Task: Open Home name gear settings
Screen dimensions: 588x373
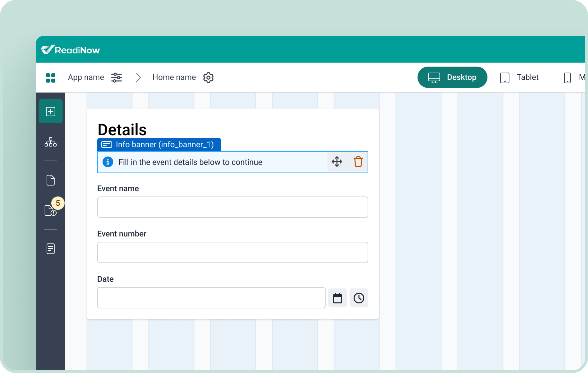Action: coord(208,78)
